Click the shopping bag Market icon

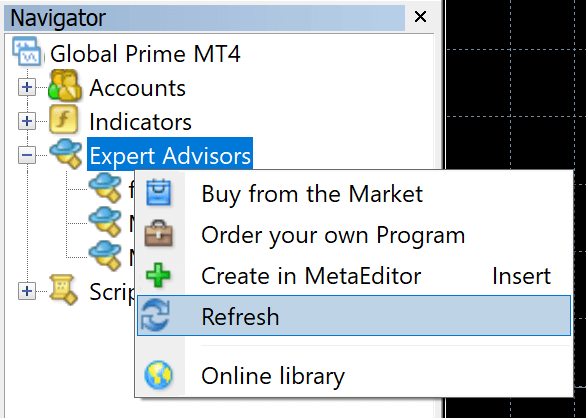pyautogui.click(x=158, y=193)
